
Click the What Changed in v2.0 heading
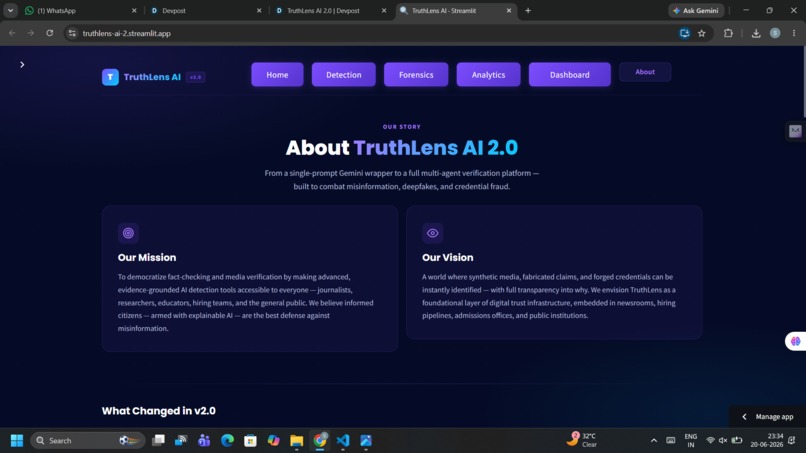point(158,411)
